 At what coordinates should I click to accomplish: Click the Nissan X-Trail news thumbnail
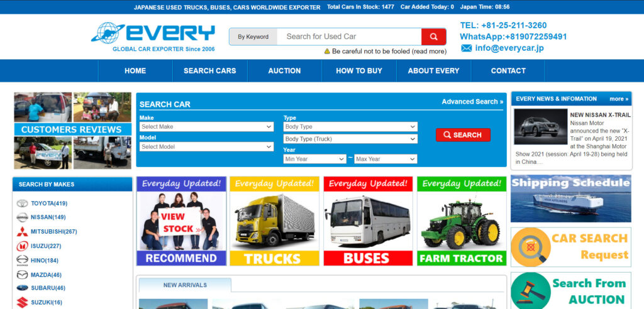pyautogui.click(x=540, y=127)
